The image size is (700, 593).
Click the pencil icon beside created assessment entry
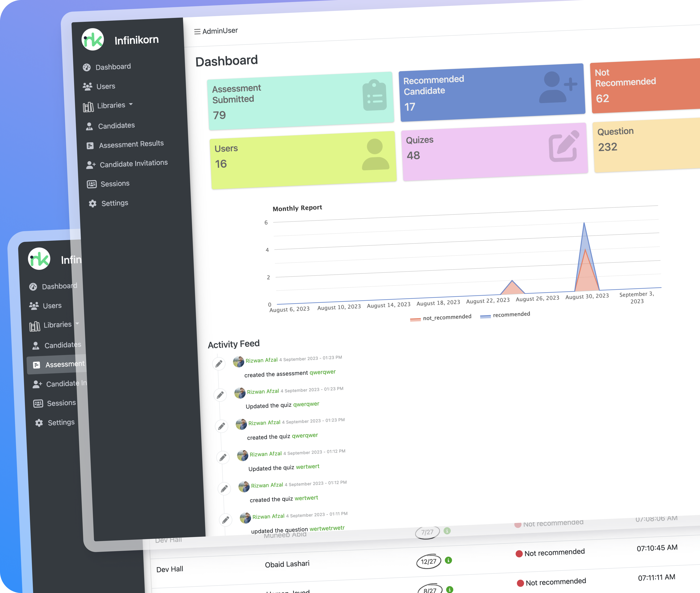click(219, 364)
